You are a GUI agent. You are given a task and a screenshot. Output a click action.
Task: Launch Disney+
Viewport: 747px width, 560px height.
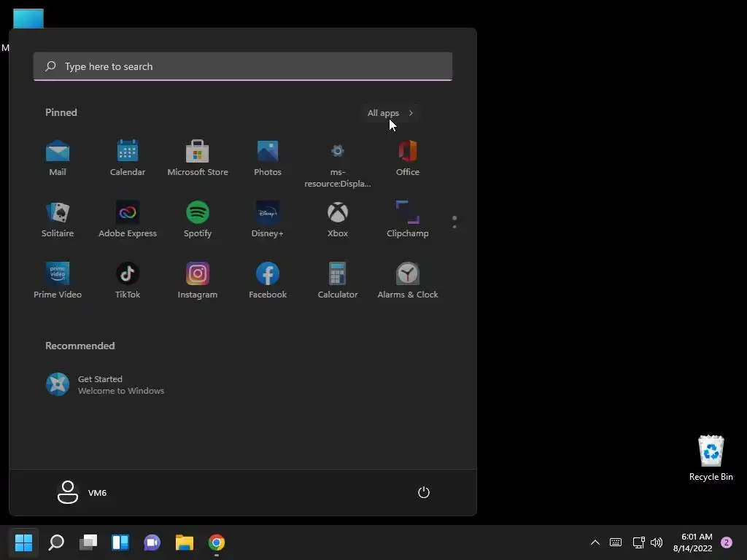click(x=267, y=219)
